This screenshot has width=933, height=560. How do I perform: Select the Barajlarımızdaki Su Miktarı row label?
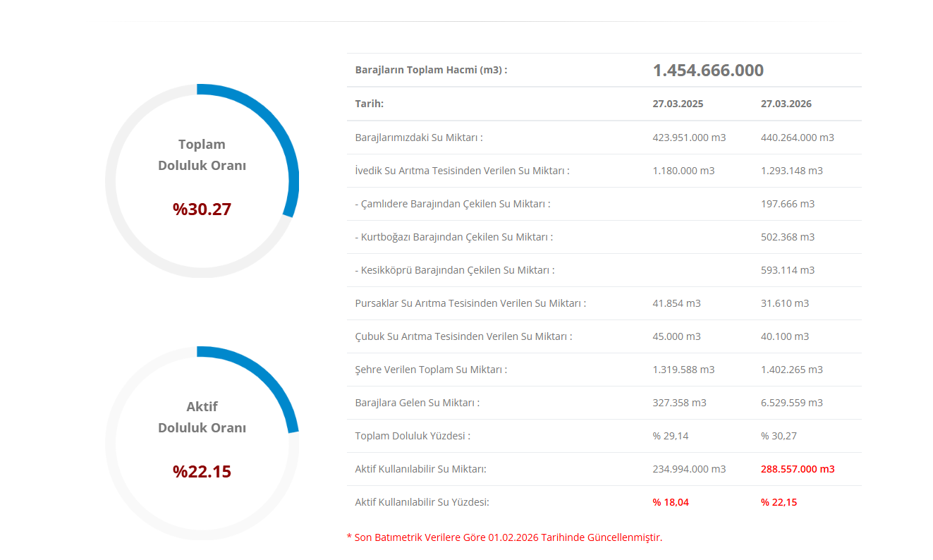[x=419, y=138]
